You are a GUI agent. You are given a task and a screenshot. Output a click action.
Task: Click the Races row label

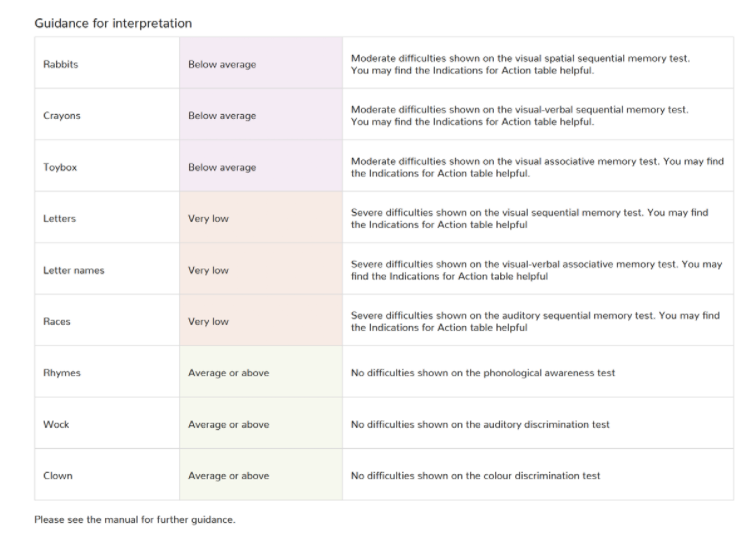(x=57, y=321)
